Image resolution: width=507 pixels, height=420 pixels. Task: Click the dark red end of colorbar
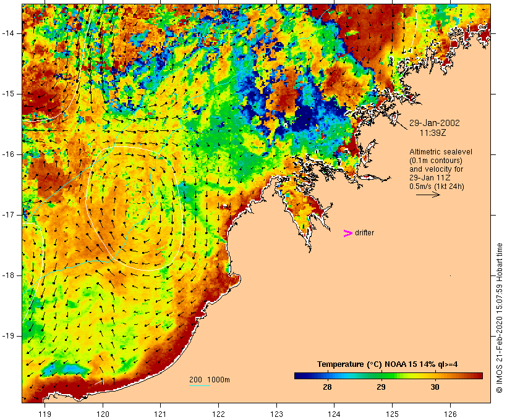pos(479,376)
